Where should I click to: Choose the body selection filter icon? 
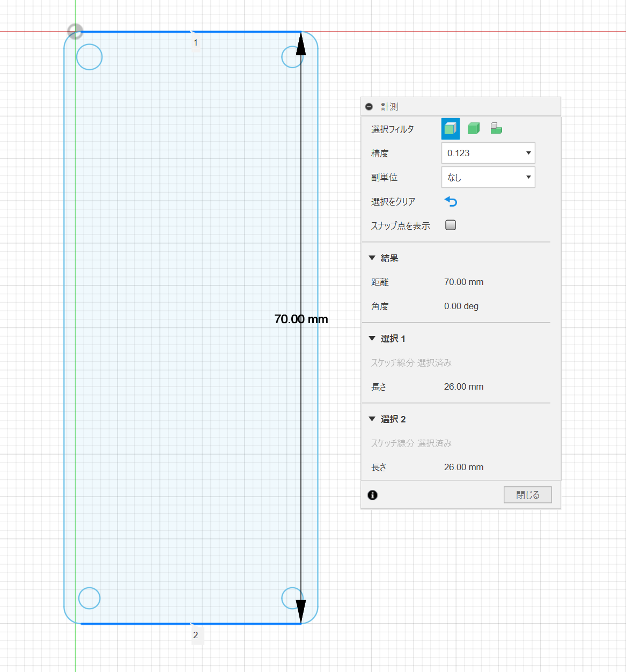coord(473,129)
